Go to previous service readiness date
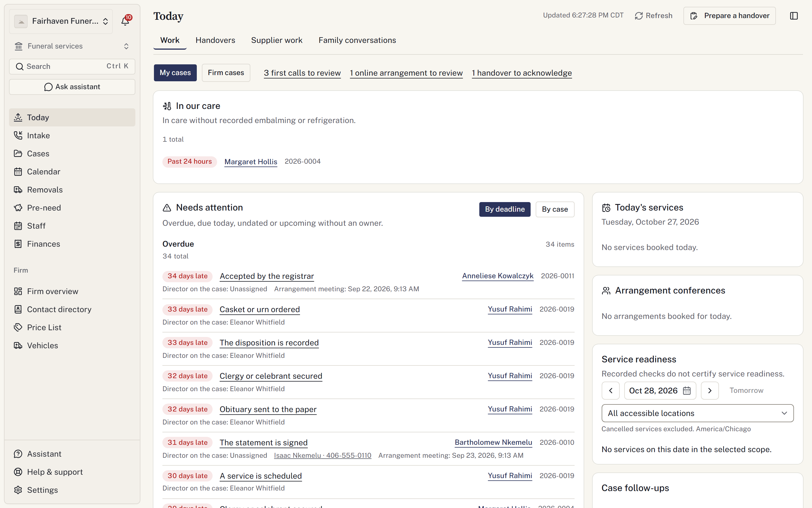Image resolution: width=812 pixels, height=508 pixels. [x=610, y=390]
